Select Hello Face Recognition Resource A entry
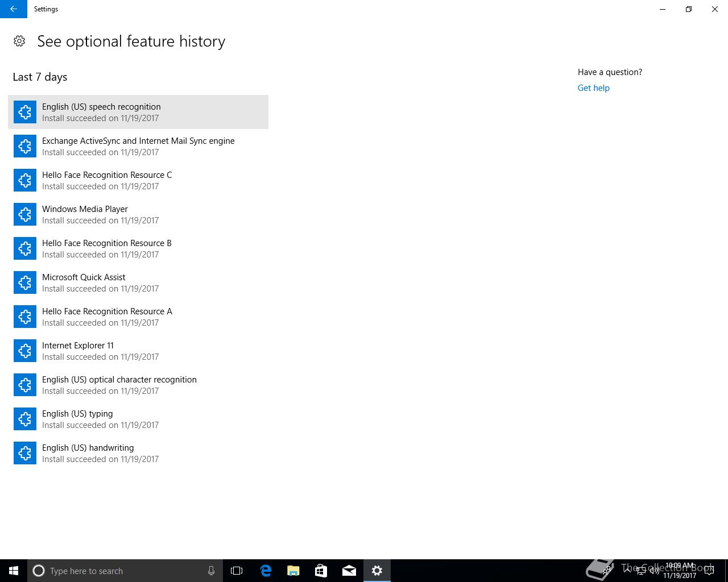This screenshot has width=728, height=582. [x=138, y=317]
